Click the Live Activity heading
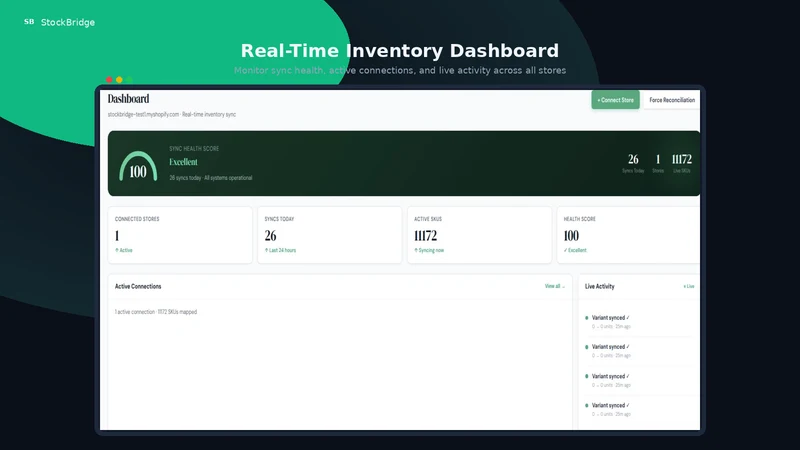The height and width of the screenshot is (450, 800). tap(599, 286)
